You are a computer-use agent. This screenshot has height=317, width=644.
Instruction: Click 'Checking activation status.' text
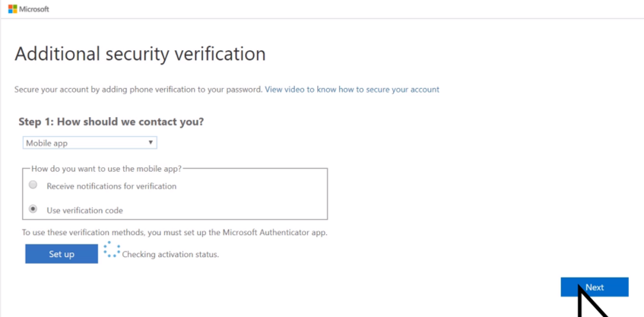point(170,255)
